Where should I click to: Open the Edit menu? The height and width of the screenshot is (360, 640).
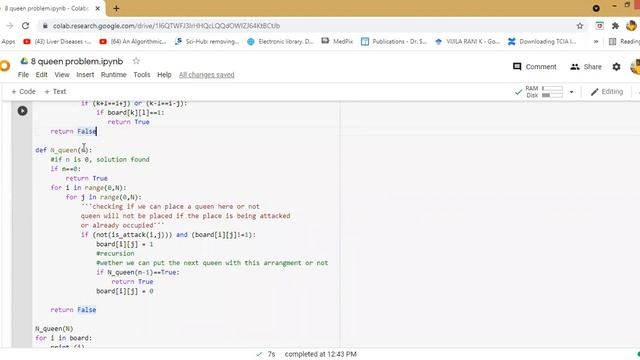pyautogui.click(x=41, y=75)
